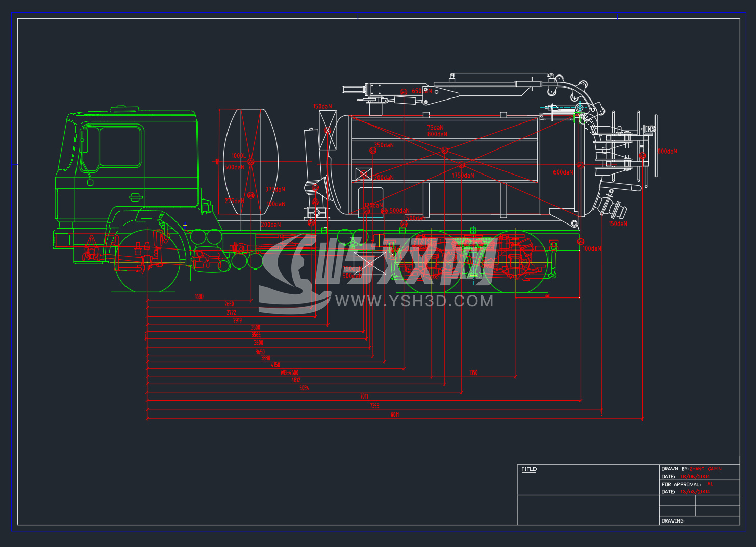
Task: Select the 350daN load label
Action: click(x=384, y=145)
